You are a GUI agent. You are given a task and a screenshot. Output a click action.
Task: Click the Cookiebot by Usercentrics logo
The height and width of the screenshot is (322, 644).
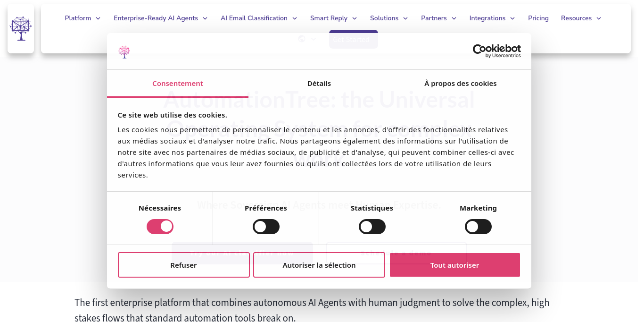pyautogui.click(x=497, y=51)
